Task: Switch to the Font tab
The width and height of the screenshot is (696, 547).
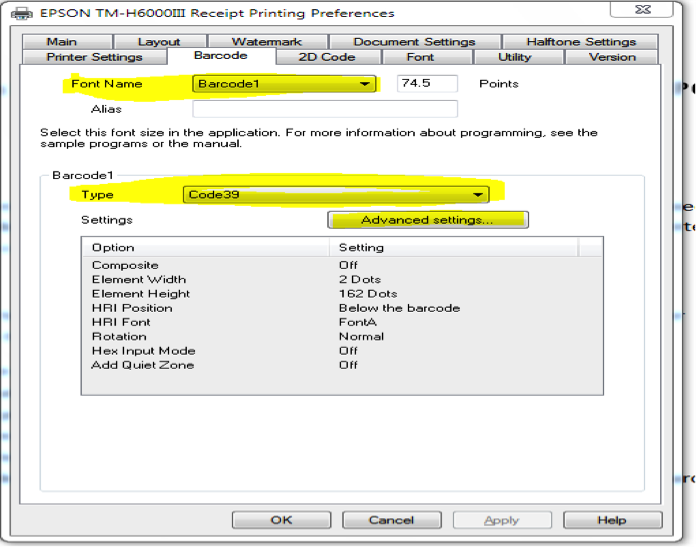Action: click(x=427, y=57)
